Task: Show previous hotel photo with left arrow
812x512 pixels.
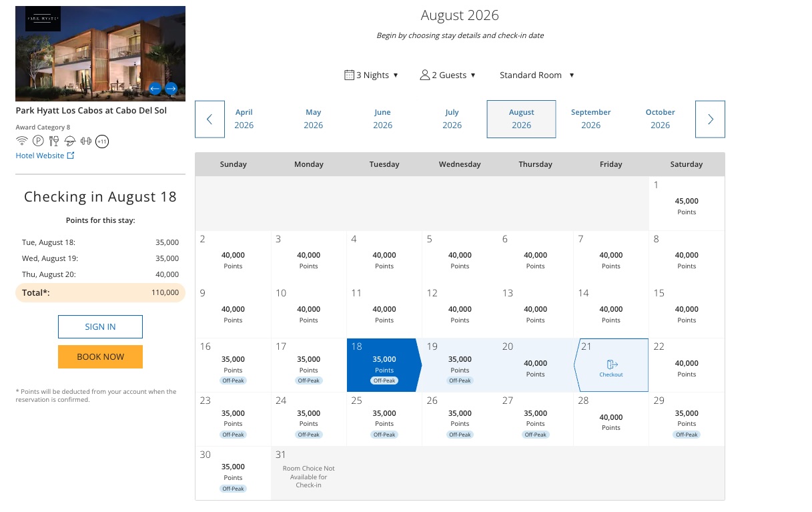Action: pos(155,88)
